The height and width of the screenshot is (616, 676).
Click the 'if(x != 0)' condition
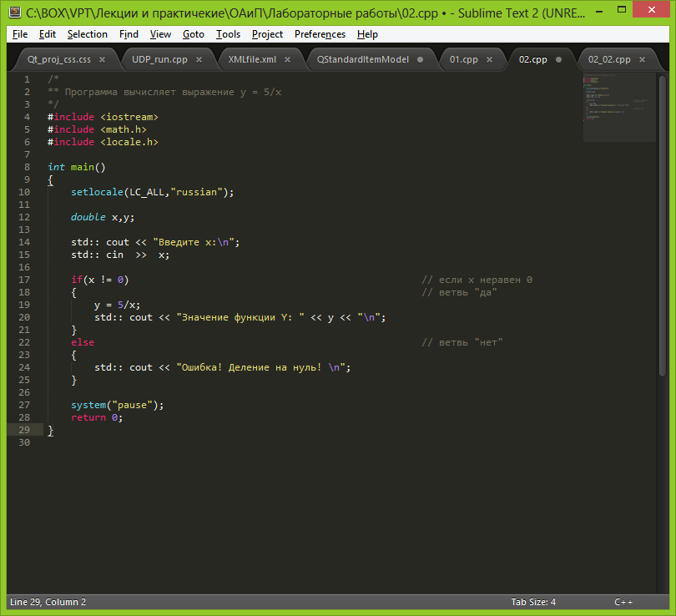(99, 280)
